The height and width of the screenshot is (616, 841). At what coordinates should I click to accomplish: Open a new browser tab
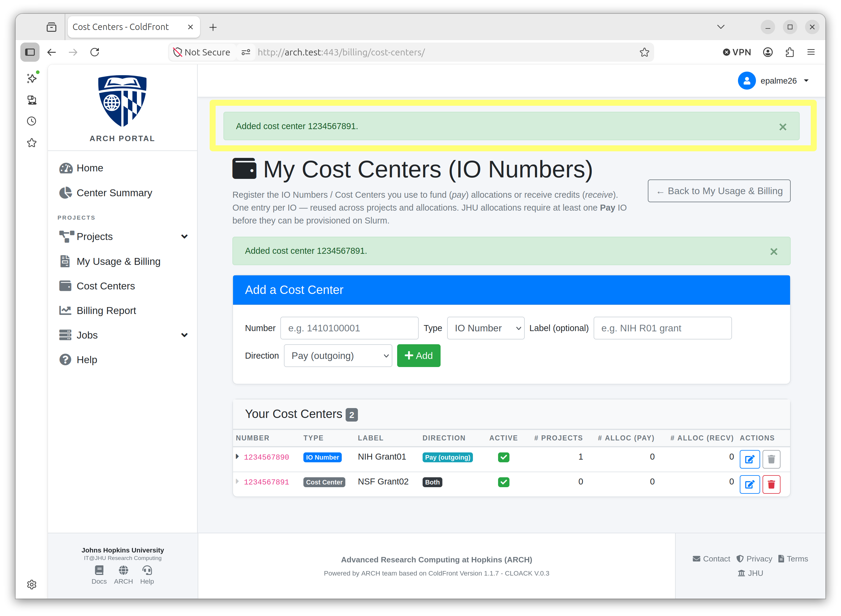click(x=213, y=27)
